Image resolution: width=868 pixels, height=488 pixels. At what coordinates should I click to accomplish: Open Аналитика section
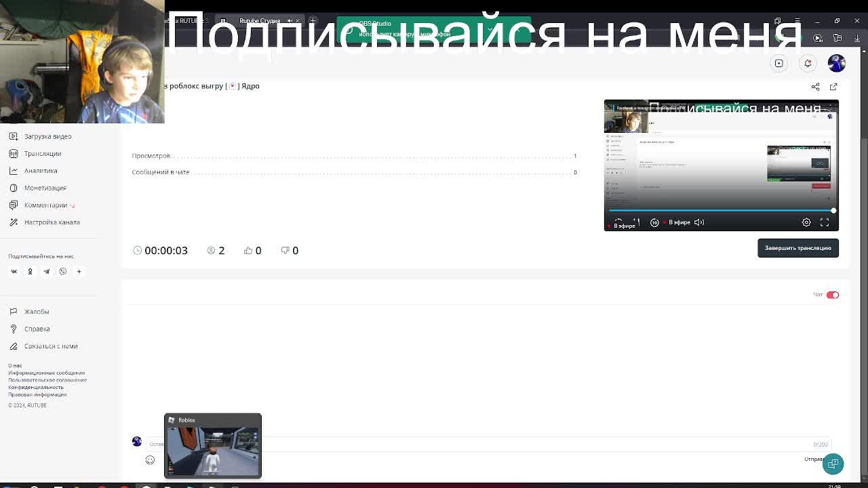41,171
